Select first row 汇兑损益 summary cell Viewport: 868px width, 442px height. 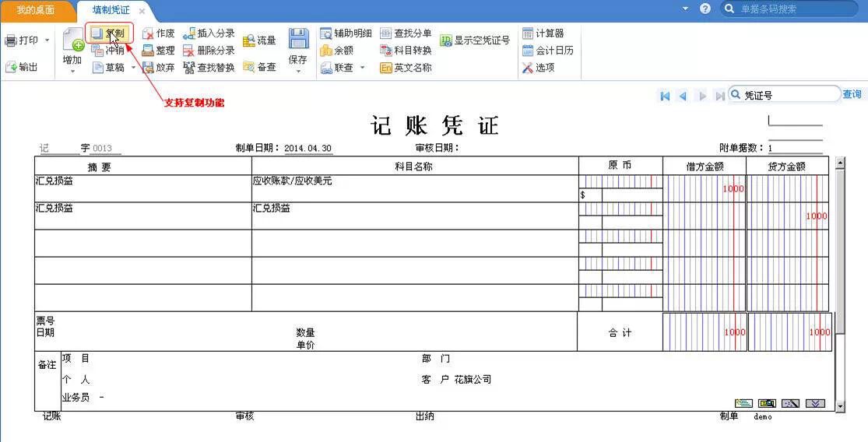click(142, 188)
